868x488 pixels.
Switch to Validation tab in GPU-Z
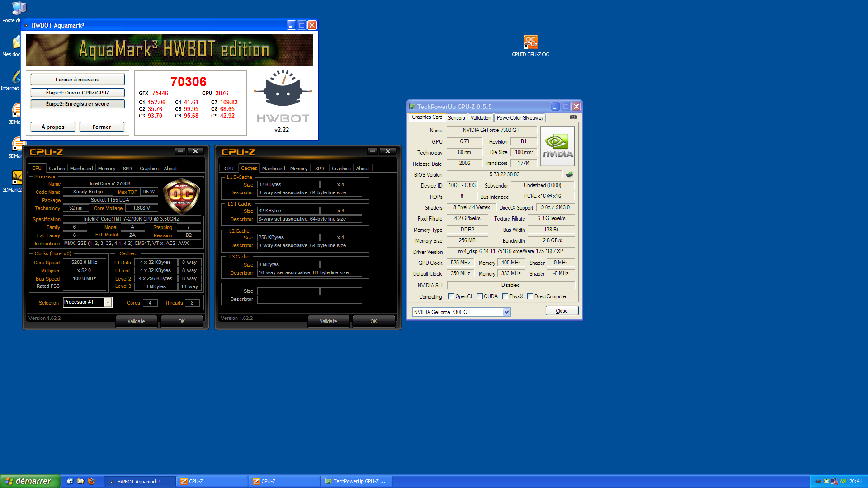[x=481, y=118]
